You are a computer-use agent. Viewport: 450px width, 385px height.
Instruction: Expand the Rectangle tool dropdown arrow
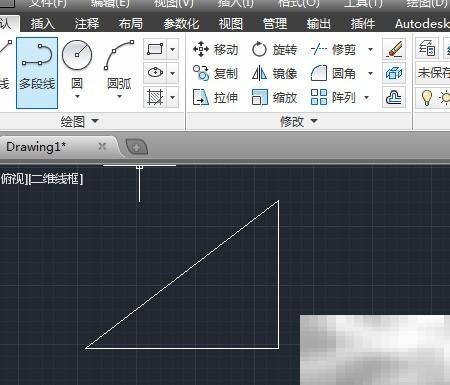(x=172, y=49)
